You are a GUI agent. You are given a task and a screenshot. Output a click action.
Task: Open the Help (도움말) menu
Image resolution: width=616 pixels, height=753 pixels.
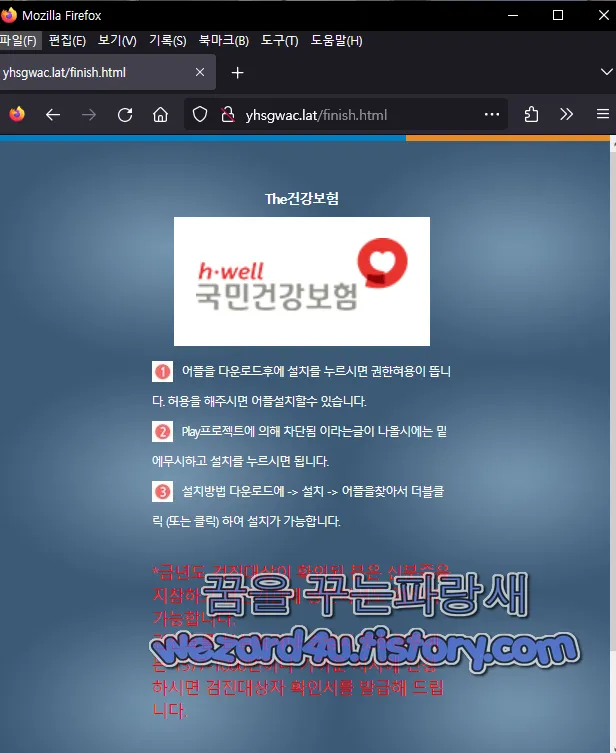(337, 41)
